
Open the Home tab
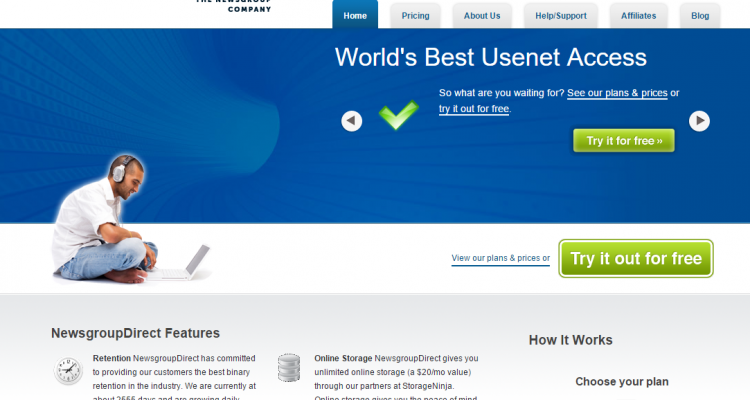pos(355,15)
